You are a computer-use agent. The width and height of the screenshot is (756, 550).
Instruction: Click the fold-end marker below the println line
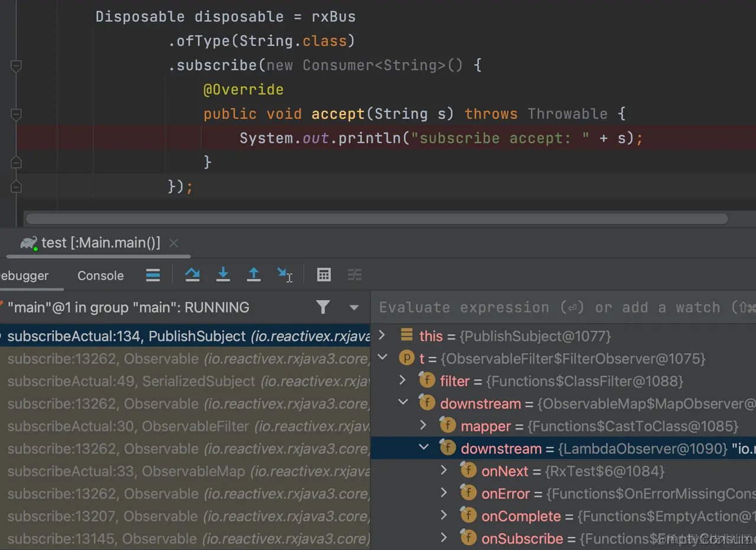coord(16,162)
